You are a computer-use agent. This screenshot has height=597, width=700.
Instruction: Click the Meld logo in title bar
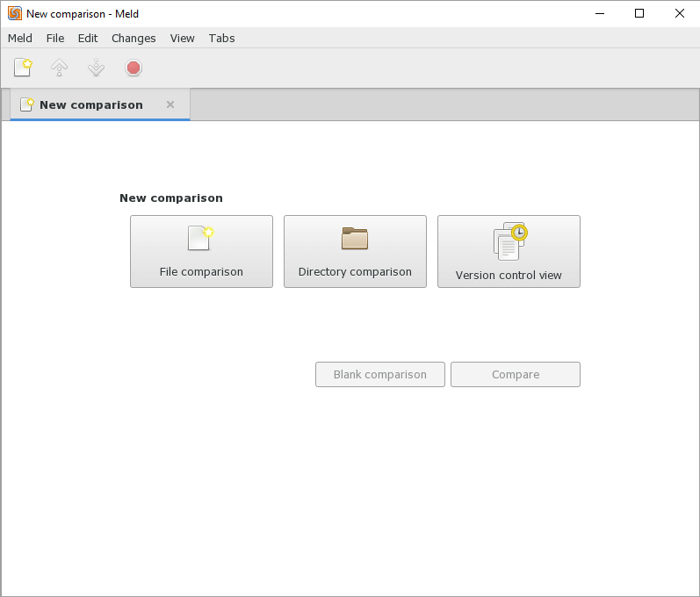pos(15,13)
